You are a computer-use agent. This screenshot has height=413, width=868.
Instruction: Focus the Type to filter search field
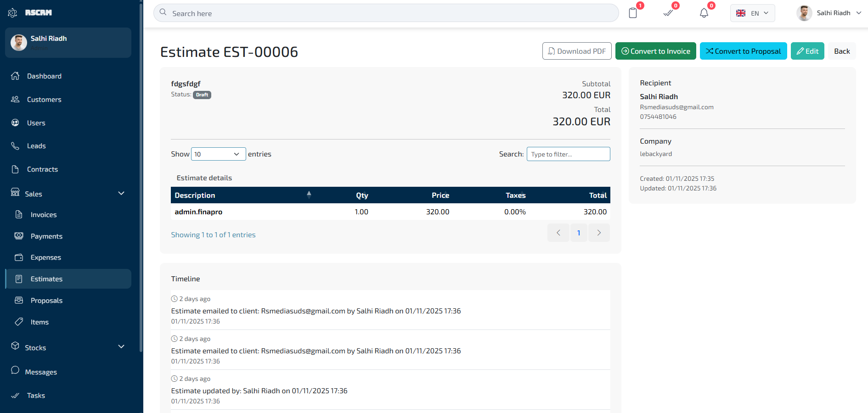tap(568, 154)
